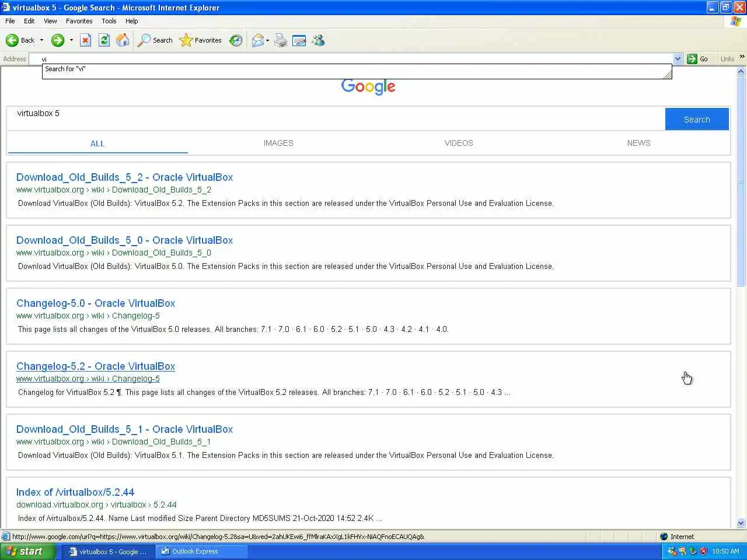The width and height of the screenshot is (747, 560).
Task: Open the History icon in the toolbar
Action: click(236, 40)
